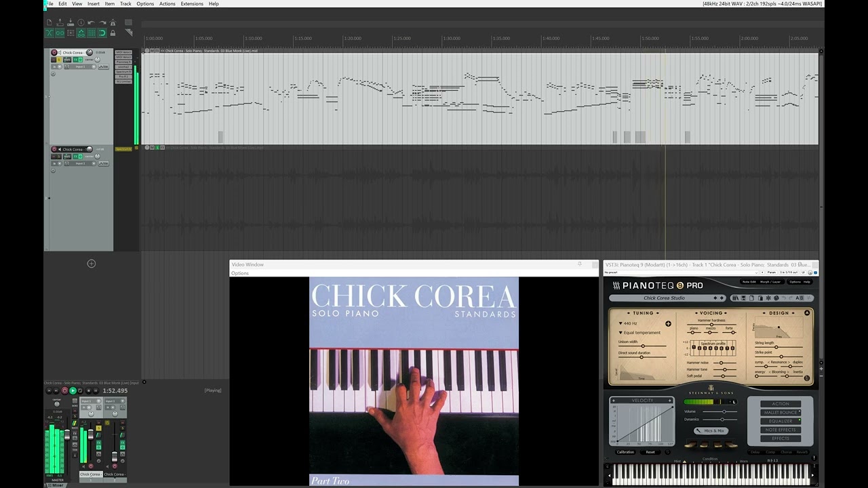Open the Track menu
The width and height of the screenshot is (868, 488).
(125, 4)
